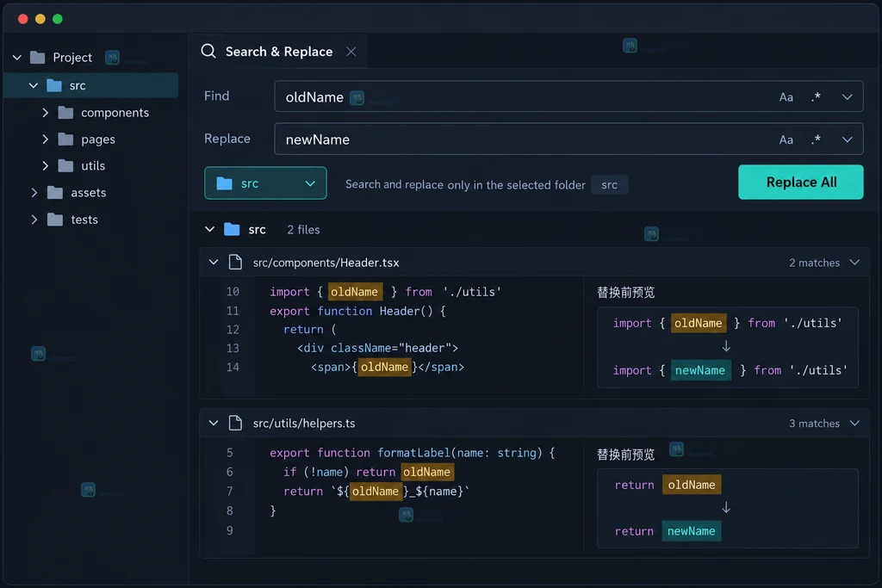Image resolution: width=882 pixels, height=588 pixels.
Task: Click the src scope tag badge
Action: coord(609,185)
